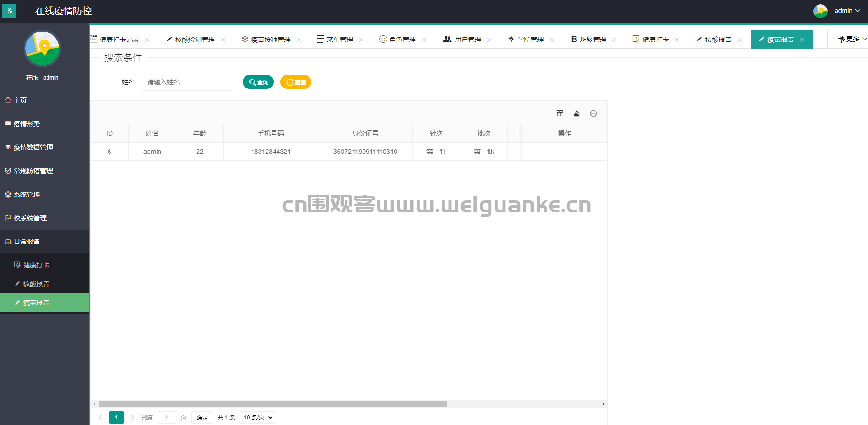Switch to the 用户管理 tab
The width and height of the screenshot is (868, 425).
pyautogui.click(x=467, y=40)
